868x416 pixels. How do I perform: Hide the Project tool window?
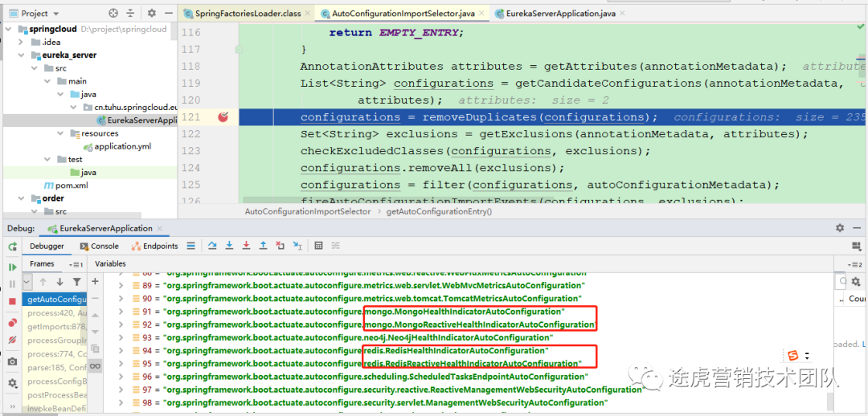tap(167, 13)
